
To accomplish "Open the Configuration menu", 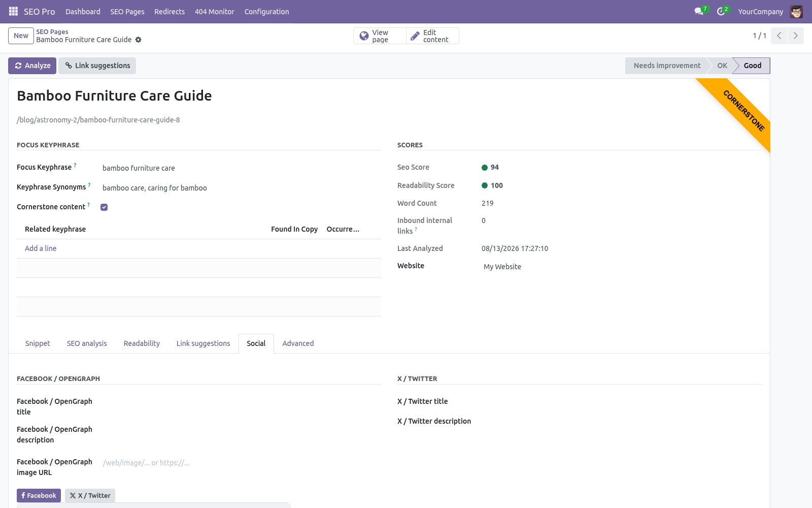I will [x=266, y=12].
